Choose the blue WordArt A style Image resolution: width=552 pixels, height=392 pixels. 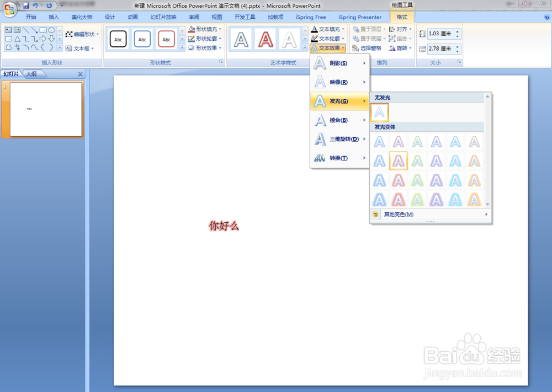(x=241, y=39)
